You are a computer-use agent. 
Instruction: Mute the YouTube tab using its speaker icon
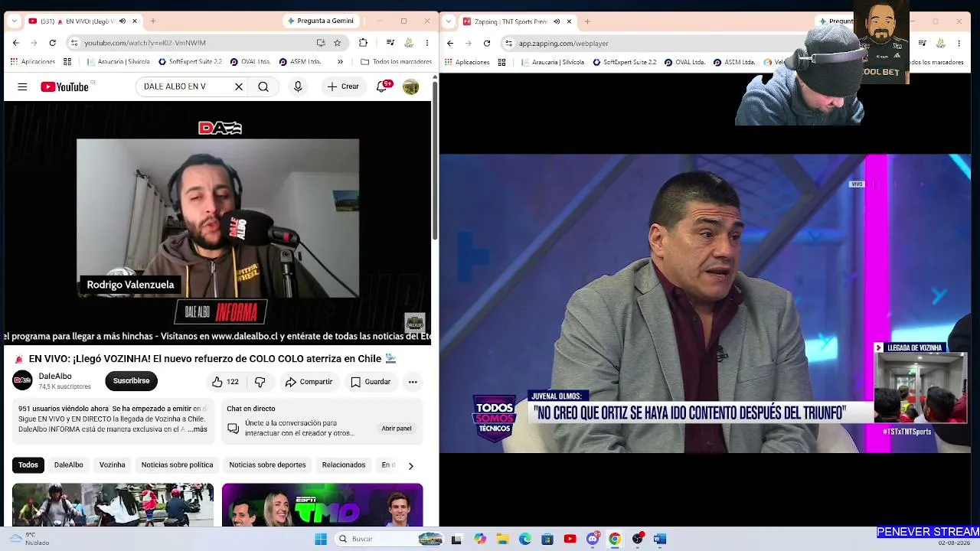pyautogui.click(x=122, y=21)
